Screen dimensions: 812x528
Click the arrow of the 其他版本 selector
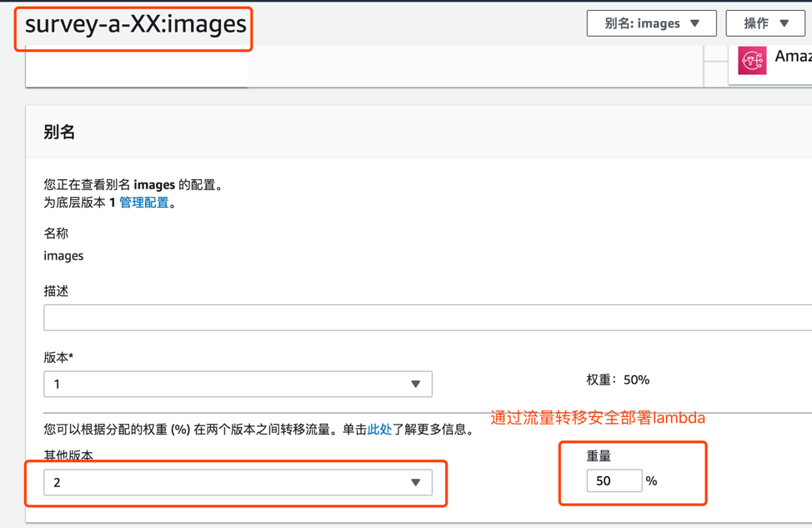click(x=415, y=482)
